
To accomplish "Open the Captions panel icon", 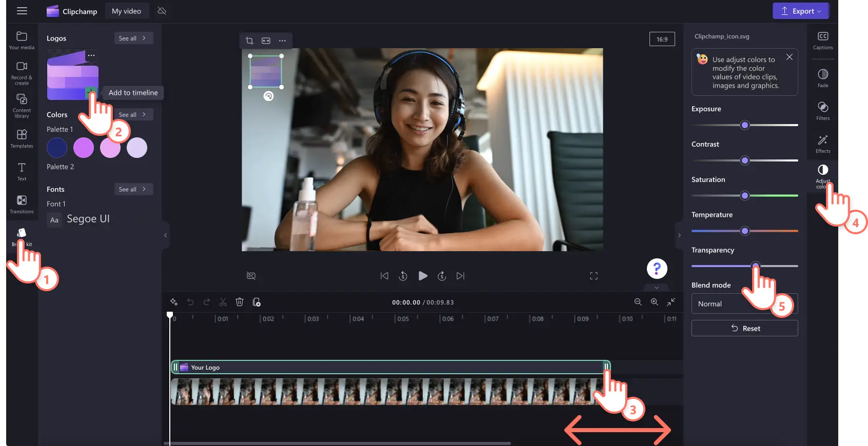I will coord(823,40).
